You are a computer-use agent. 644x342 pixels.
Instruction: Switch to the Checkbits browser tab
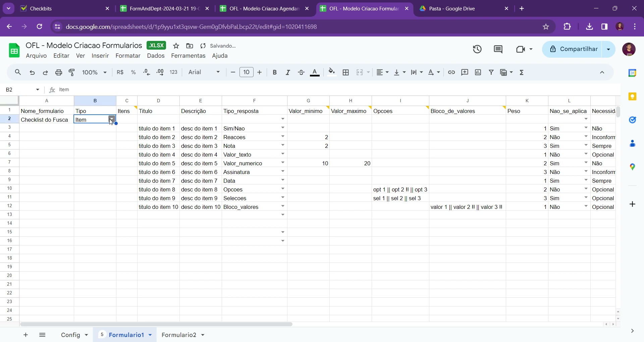point(65,9)
